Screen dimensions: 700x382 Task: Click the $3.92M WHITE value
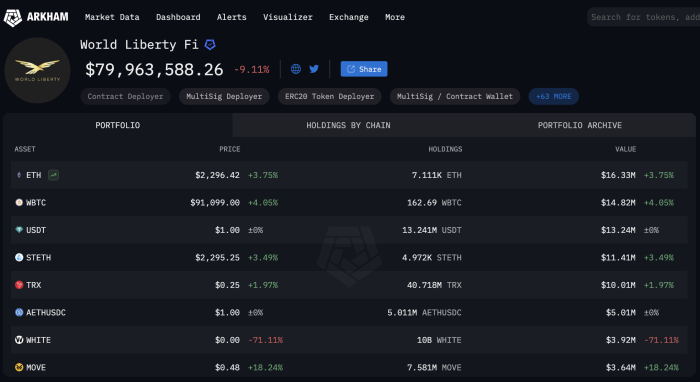click(621, 340)
